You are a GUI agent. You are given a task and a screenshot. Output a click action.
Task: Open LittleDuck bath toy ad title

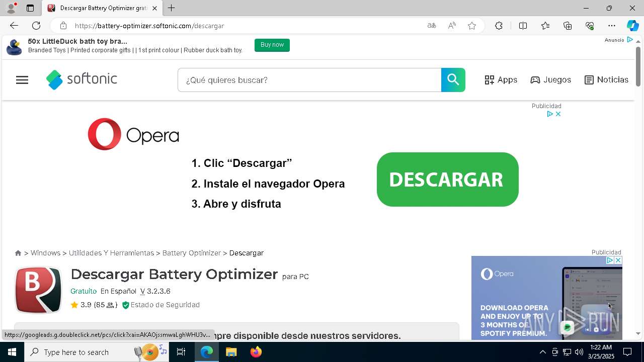pyautogui.click(x=77, y=41)
